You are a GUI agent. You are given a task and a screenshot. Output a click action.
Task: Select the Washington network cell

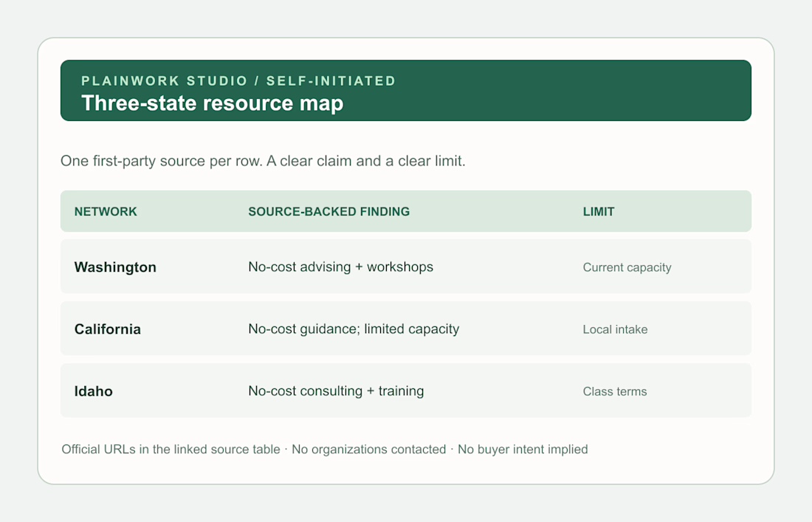115,267
